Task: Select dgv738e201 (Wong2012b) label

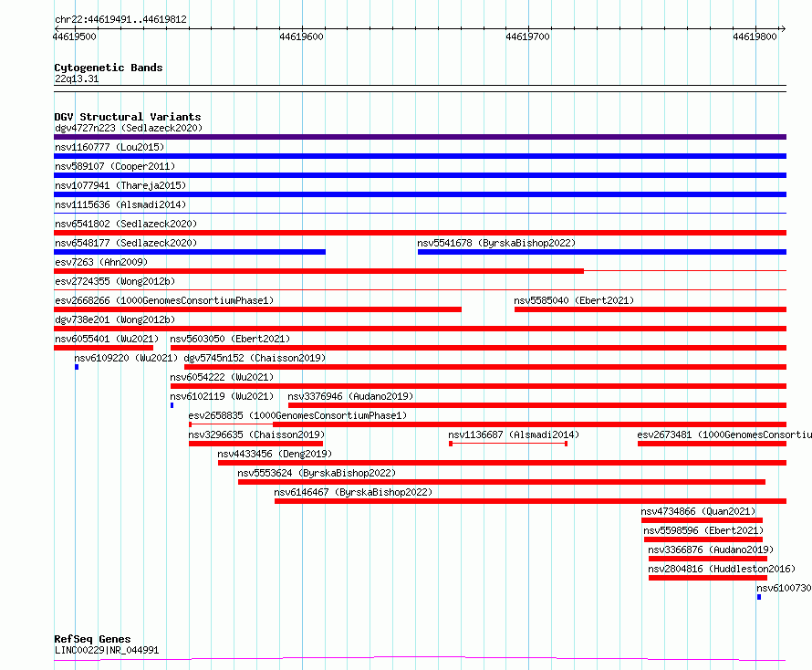Action: (115, 319)
